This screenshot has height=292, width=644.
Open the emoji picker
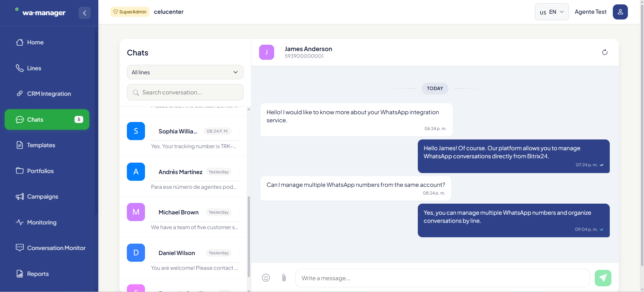click(266, 278)
